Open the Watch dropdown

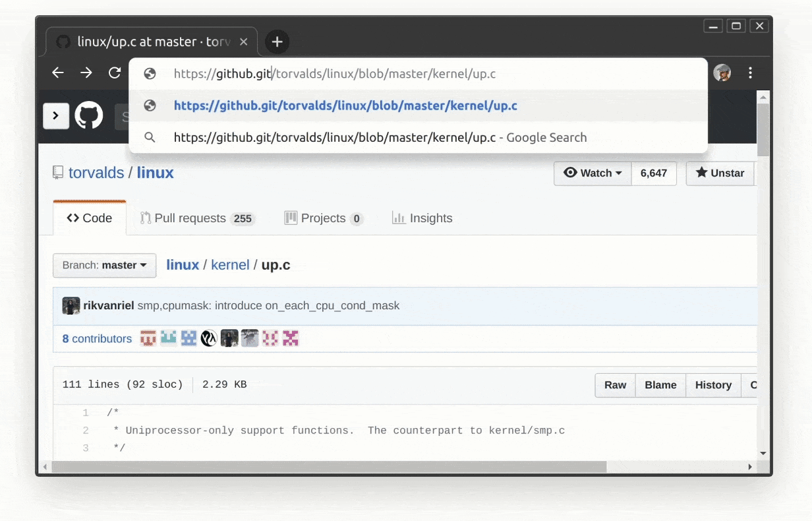[593, 173]
